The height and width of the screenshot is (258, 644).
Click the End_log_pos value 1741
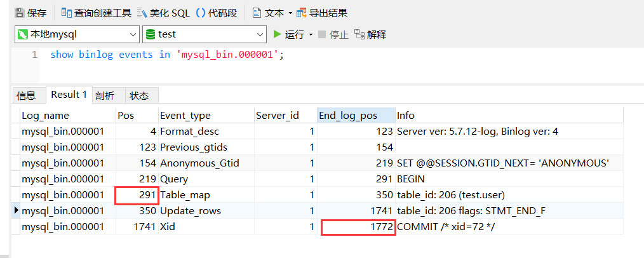point(356,211)
